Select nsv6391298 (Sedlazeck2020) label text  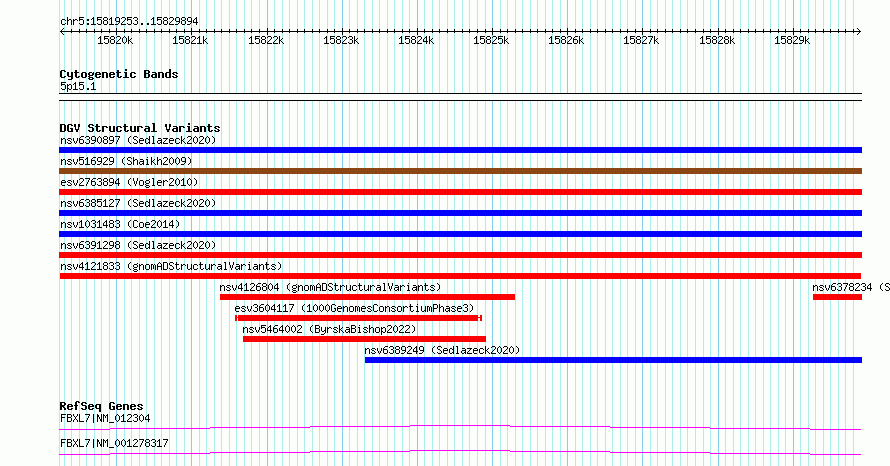pyautogui.click(x=138, y=245)
